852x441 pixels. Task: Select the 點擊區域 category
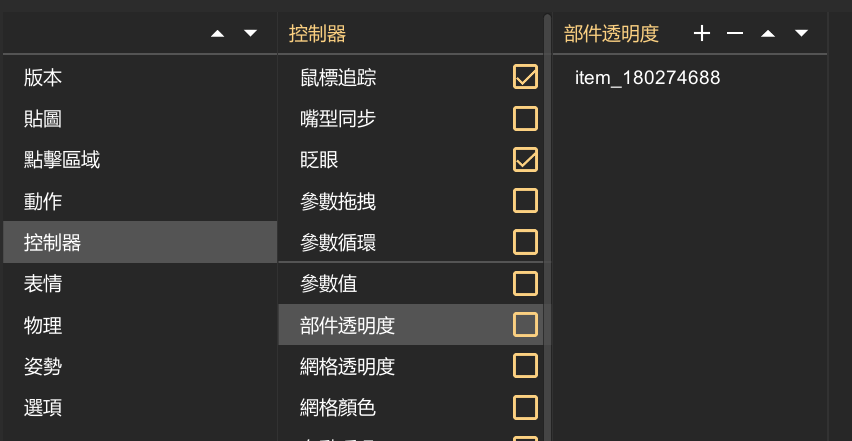(140, 160)
